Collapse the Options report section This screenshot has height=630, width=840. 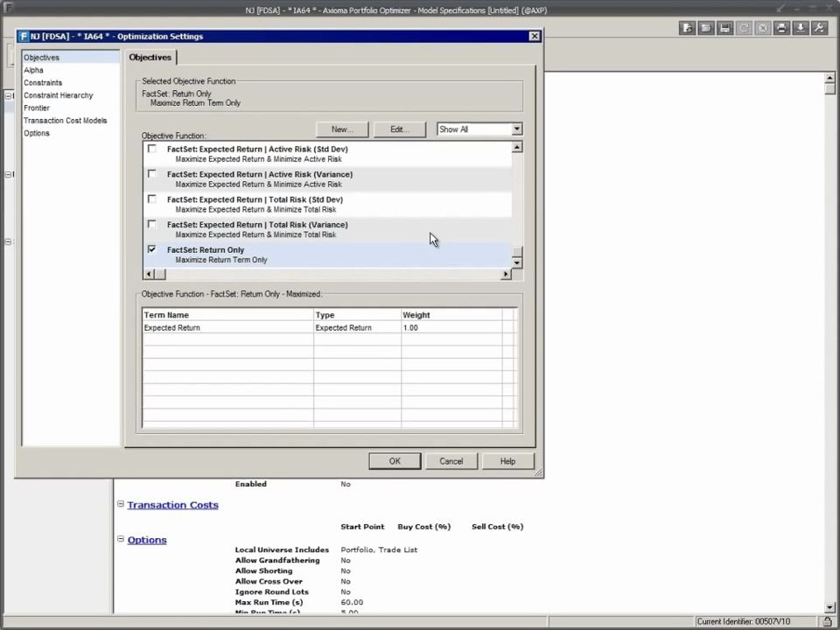(121, 539)
